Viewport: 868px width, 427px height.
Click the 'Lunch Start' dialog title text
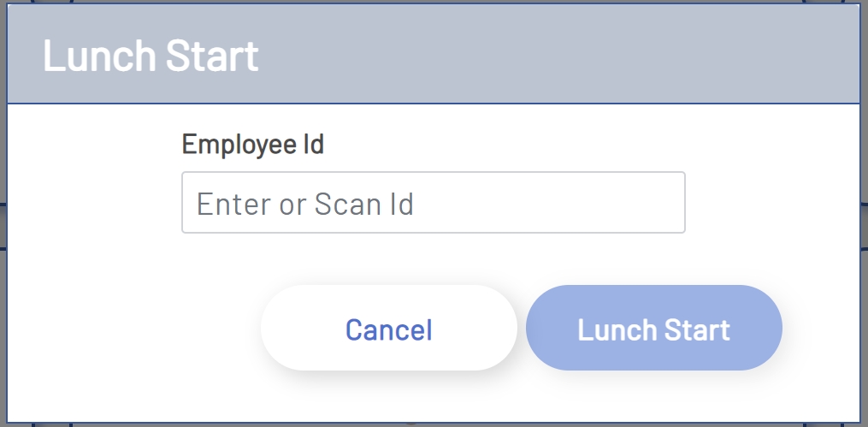tap(151, 56)
